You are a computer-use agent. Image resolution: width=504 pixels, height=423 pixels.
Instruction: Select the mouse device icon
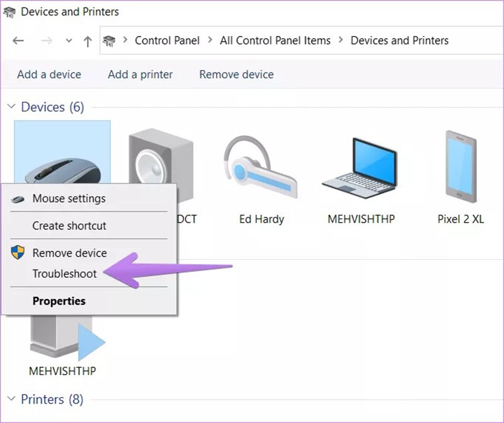(x=62, y=152)
